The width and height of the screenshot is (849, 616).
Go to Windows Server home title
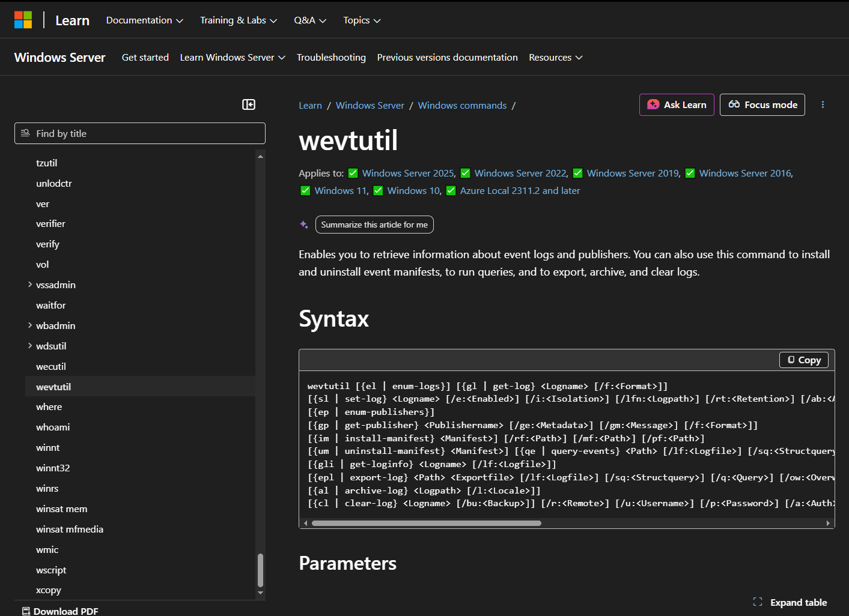(60, 58)
